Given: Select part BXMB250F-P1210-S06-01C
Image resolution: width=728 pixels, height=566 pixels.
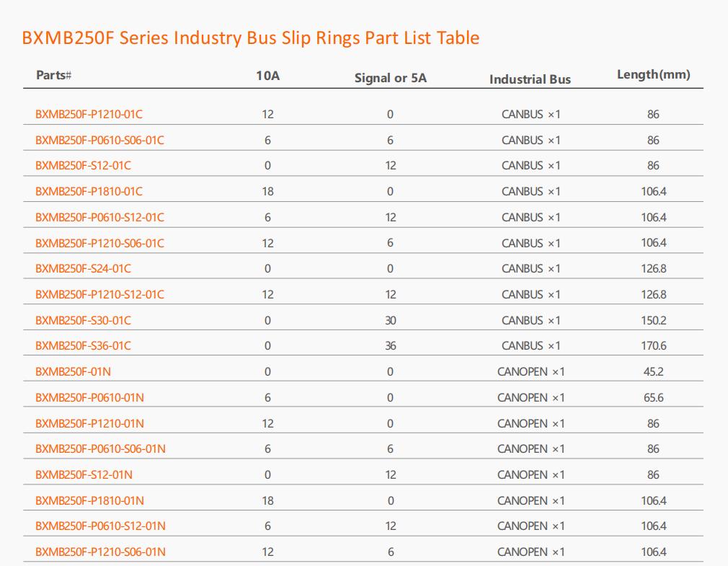Looking at the screenshot, I should (99, 243).
